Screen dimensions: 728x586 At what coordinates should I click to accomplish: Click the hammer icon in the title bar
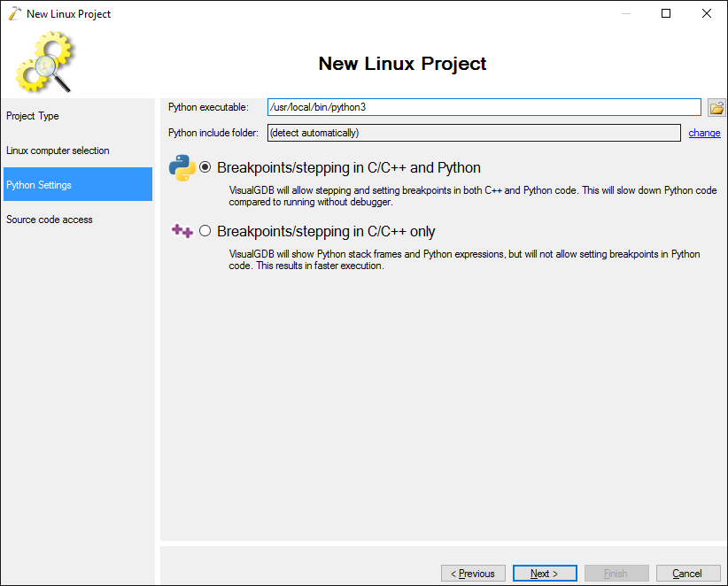[15, 13]
